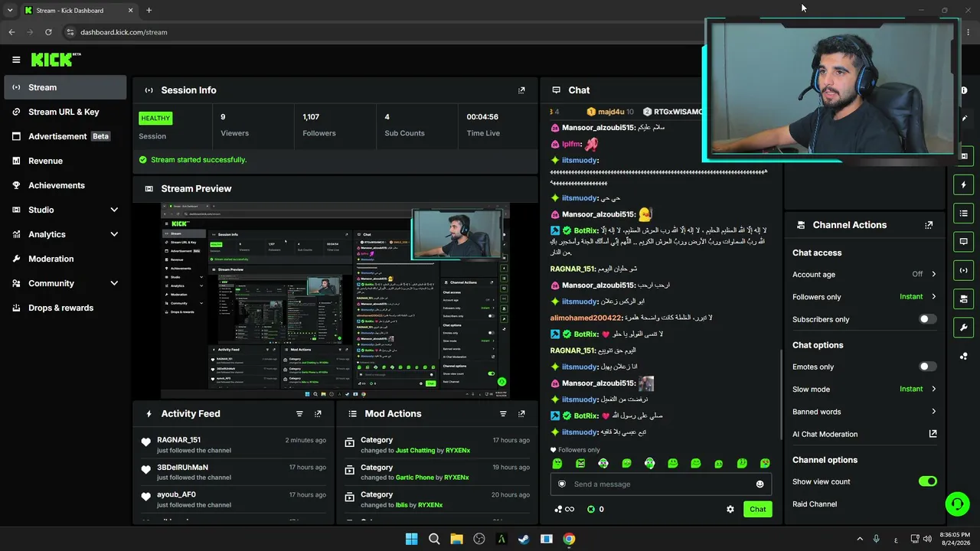Pop out the Channel Actions panel

(x=929, y=225)
